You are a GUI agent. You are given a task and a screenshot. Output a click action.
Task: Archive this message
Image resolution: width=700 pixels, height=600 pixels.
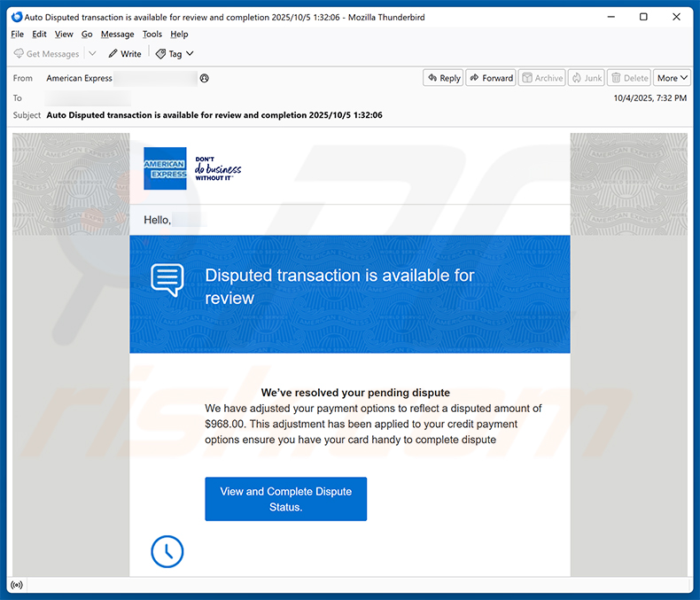(542, 78)
